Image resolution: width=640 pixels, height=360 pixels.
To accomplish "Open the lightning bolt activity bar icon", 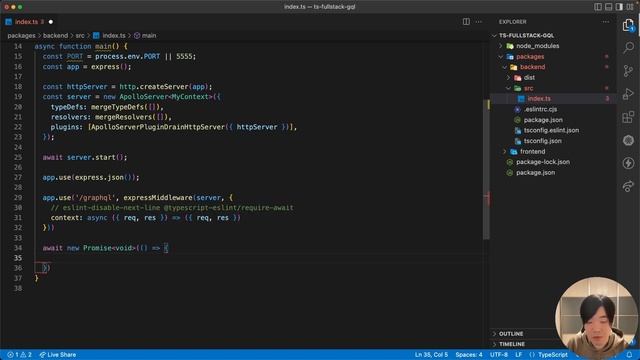I will click(x=628, y=163).
